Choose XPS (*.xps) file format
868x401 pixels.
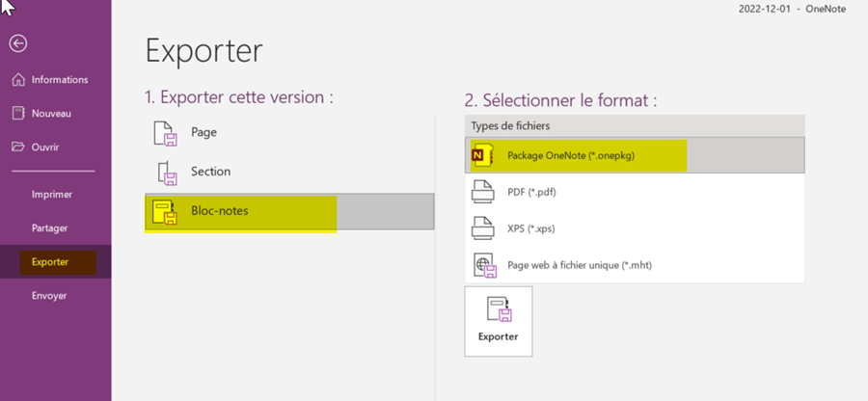click(530, 228)
